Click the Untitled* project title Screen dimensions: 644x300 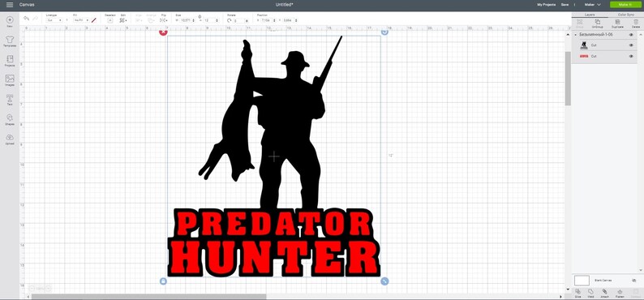point(284,5)
